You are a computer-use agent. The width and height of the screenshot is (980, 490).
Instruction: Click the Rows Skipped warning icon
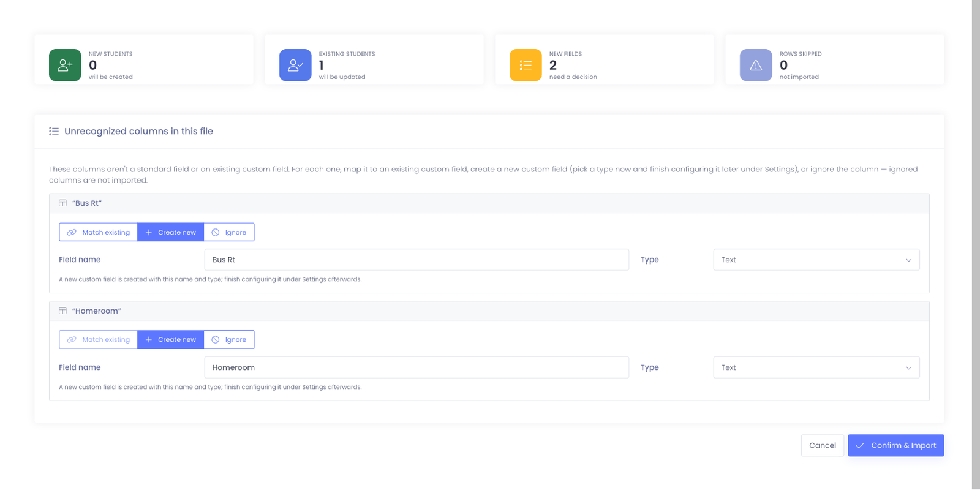[x=756, y=65]
